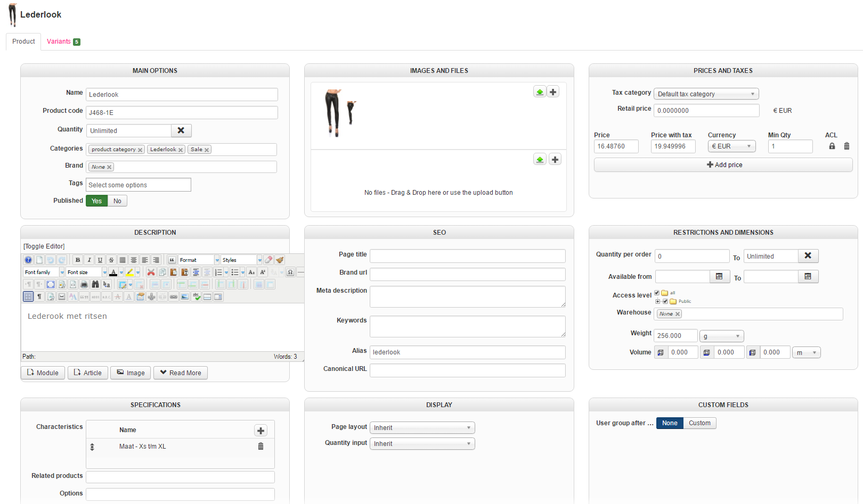Select None for User group after purchase
The image size is (863, 504).
[670, 423]
